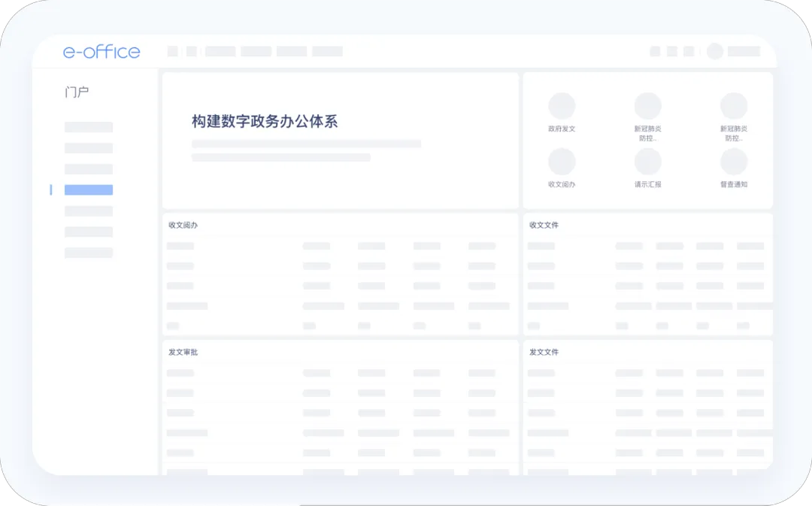Click the username placeholder beside the avatar
Viewport: 812px width, 506px height.
(744, 51)
